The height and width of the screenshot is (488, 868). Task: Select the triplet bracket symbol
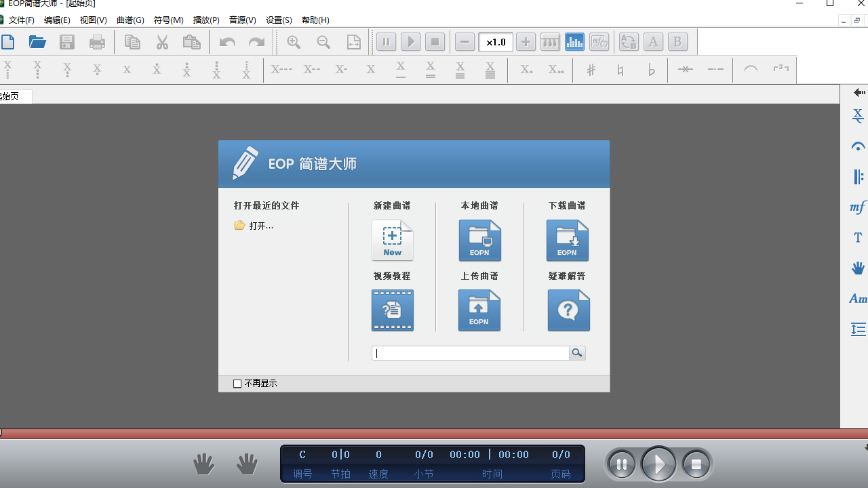coord(781,69)
